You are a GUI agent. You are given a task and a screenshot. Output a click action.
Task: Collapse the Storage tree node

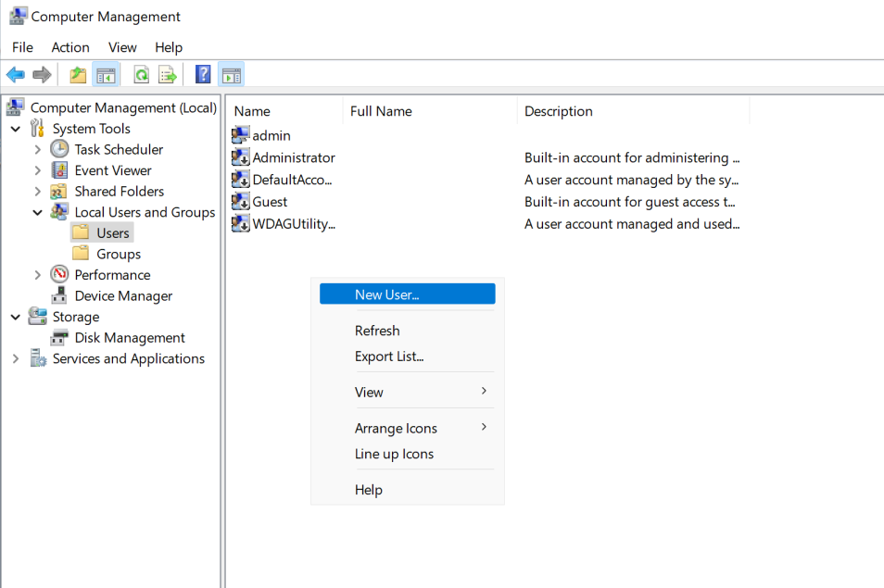click(16, 317)
